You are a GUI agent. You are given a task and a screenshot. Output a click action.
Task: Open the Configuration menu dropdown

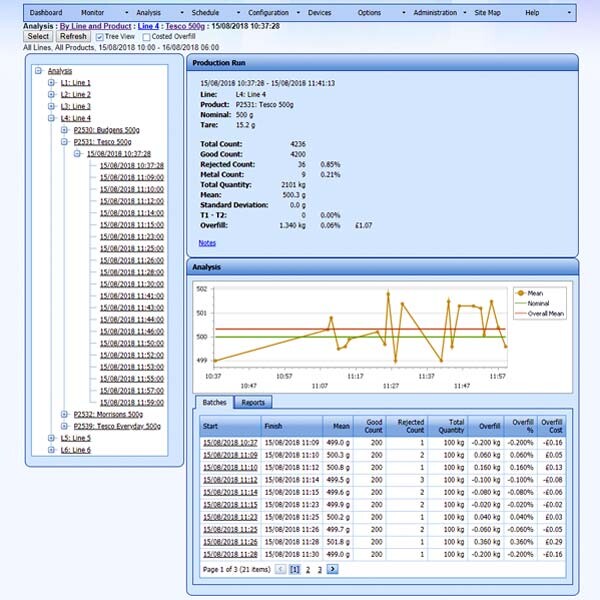coord(269,12)
